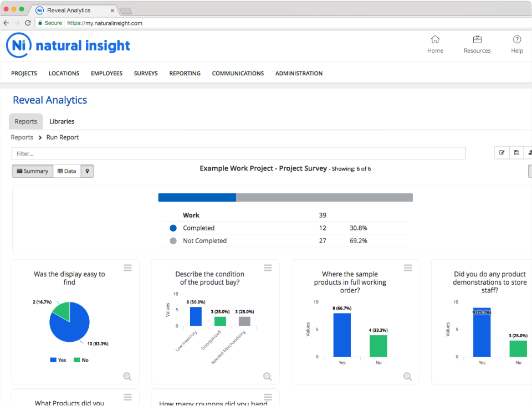
Task: Click into the Filter input field
Action: 238,153
